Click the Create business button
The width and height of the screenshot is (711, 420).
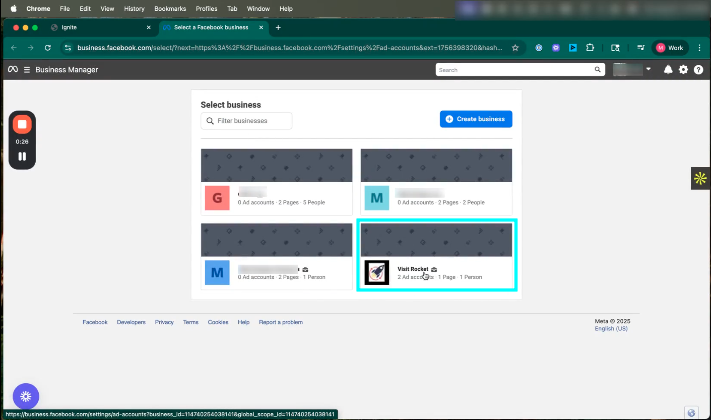tap(476, 119)
